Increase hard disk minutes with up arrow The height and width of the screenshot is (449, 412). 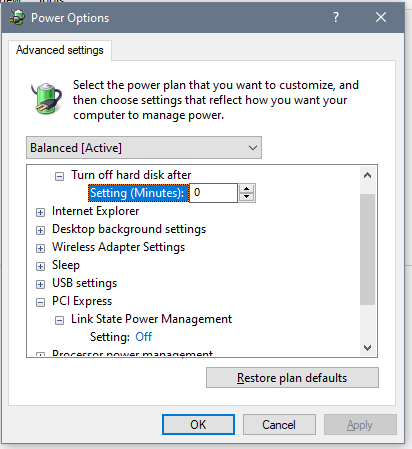pos(246,189)
